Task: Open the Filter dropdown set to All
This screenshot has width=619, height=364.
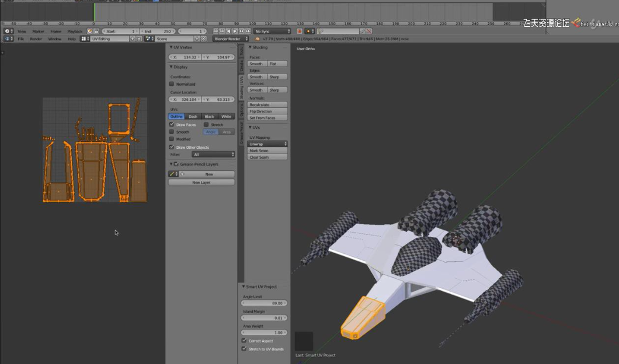Action: [213, 155]
